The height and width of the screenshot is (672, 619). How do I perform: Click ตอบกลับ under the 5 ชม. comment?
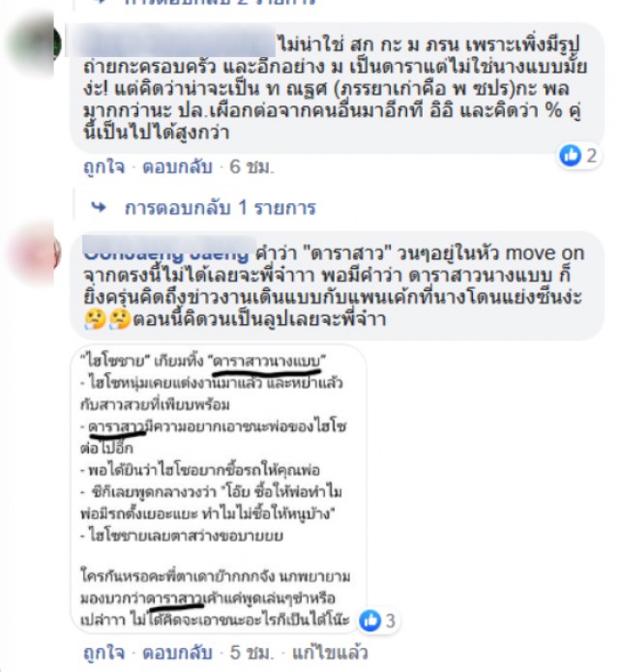click(177, 653)
